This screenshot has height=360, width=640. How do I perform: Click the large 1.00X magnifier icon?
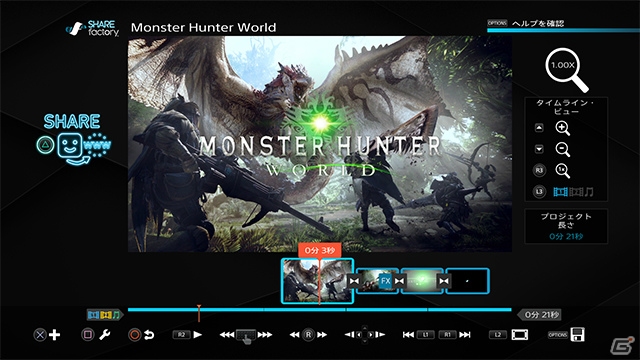point(567,69)
